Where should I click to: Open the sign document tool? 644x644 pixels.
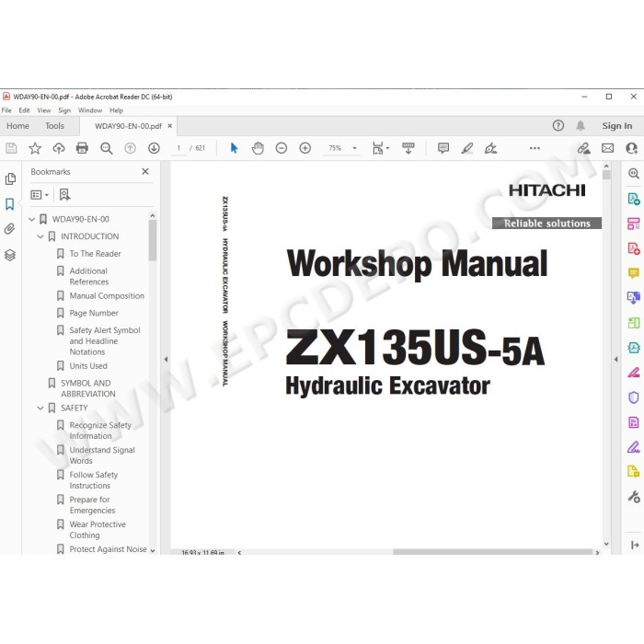tap(490, 148)
